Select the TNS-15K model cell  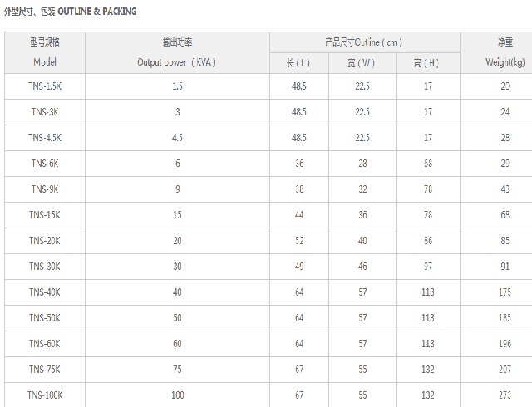click(x=45, y=215)
